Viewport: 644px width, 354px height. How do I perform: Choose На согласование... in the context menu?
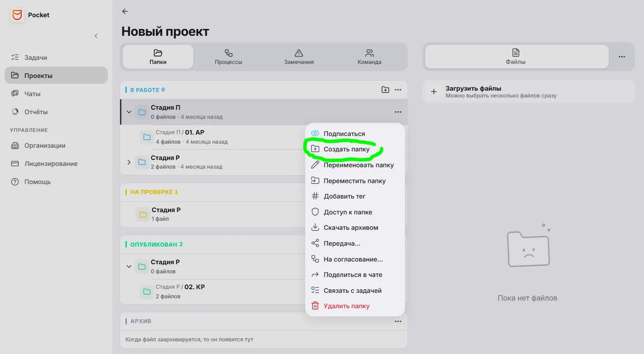point(355,259)
